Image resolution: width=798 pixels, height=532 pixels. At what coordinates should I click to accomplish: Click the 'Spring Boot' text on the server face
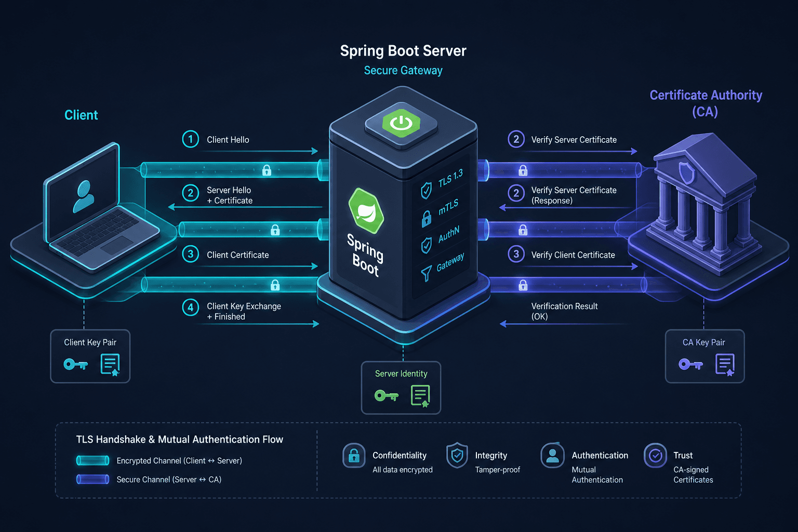pyautogui.click(x=366, y=255)
